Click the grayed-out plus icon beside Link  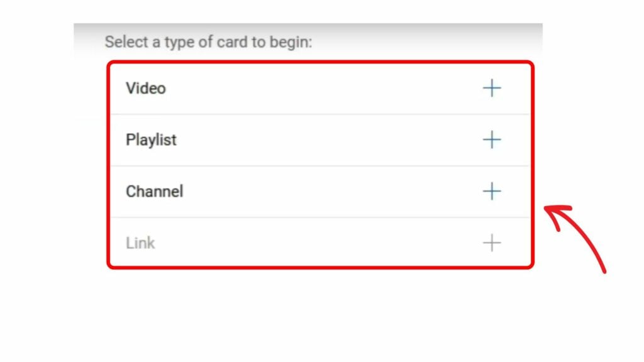tap(492, 243)
